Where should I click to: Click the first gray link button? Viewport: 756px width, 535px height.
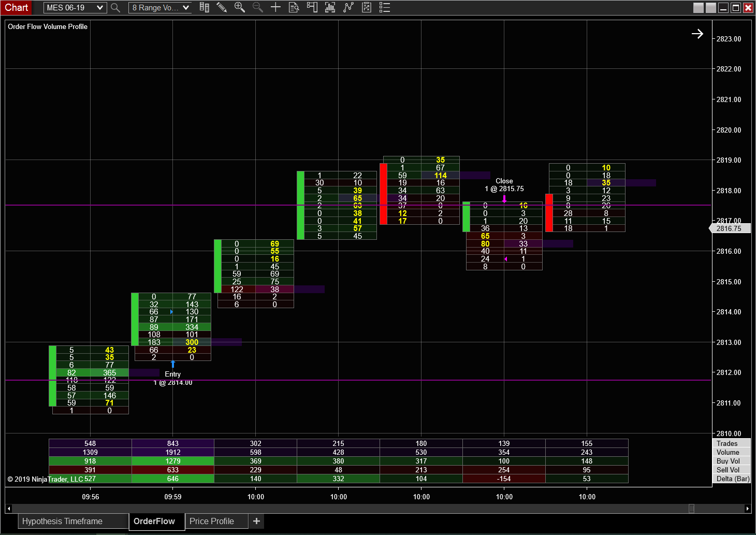(x=699, y=8)
